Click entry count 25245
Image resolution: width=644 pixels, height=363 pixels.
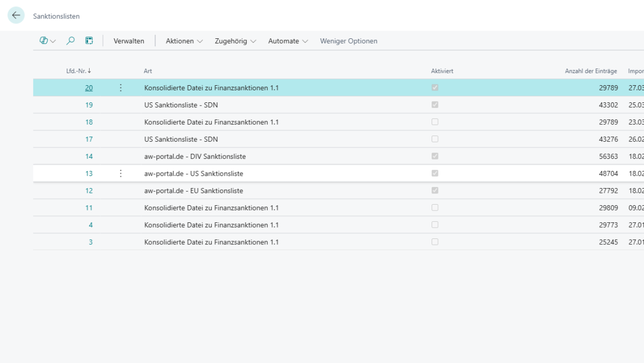[608, 242]
